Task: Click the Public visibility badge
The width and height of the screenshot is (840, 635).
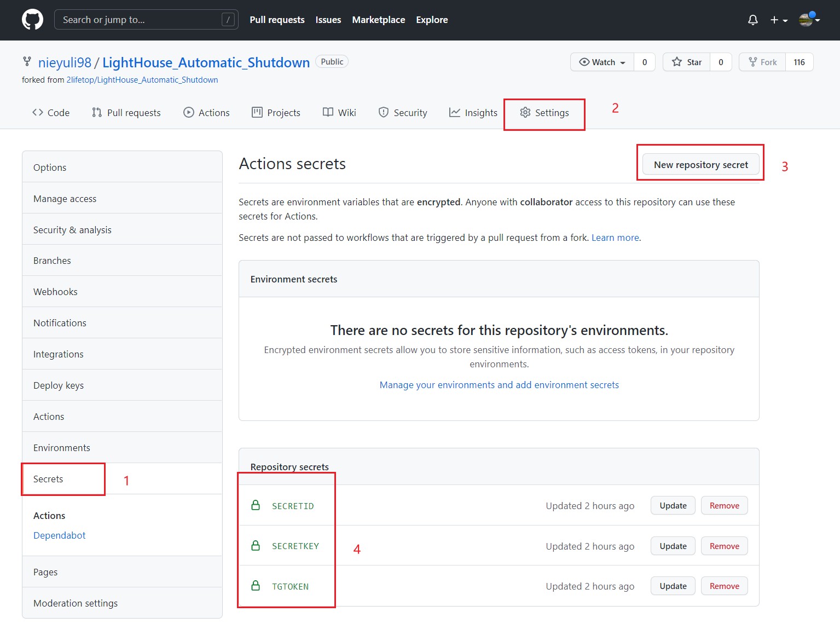Action: coord(332,62)
